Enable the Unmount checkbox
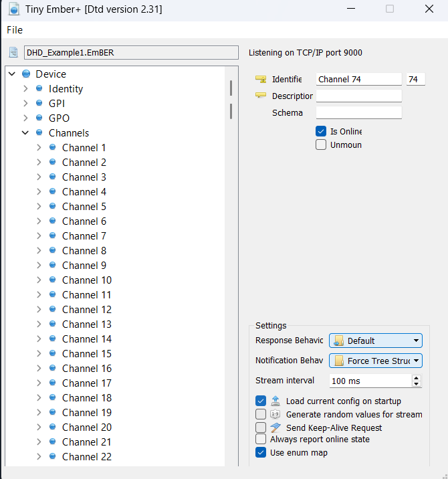This screenshot has height=479, width=448. click(321, 145)
